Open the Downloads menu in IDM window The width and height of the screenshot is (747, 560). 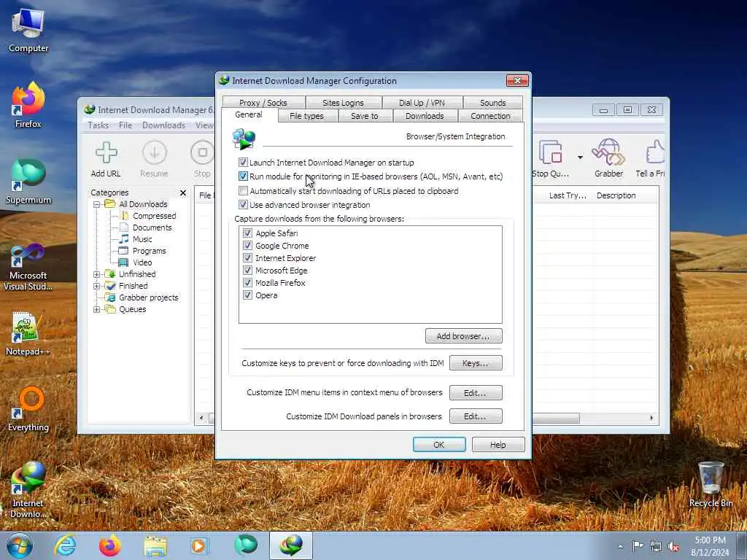(x=163, y=125)
